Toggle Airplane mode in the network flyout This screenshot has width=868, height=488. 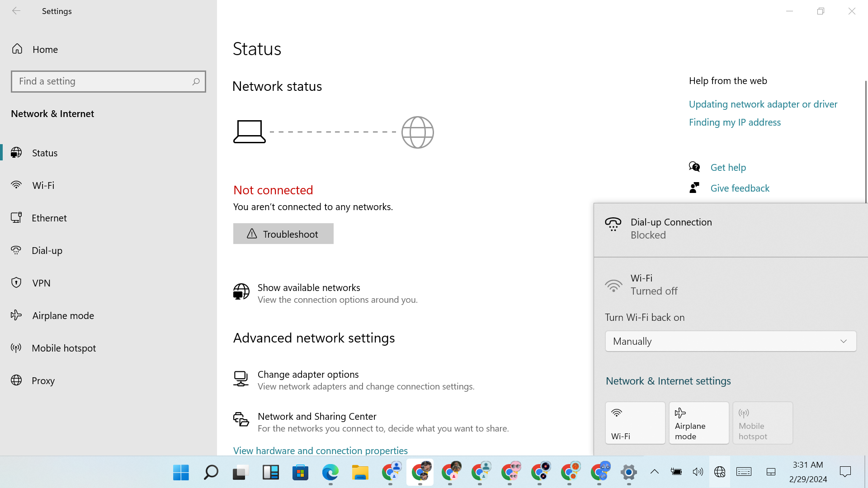pyautogui.click(x=698, y=422)
